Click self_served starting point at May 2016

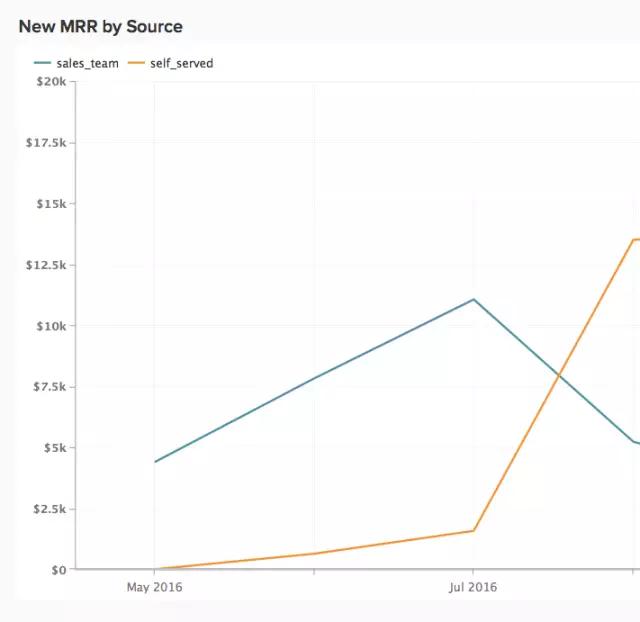click(x=155, y=569)
